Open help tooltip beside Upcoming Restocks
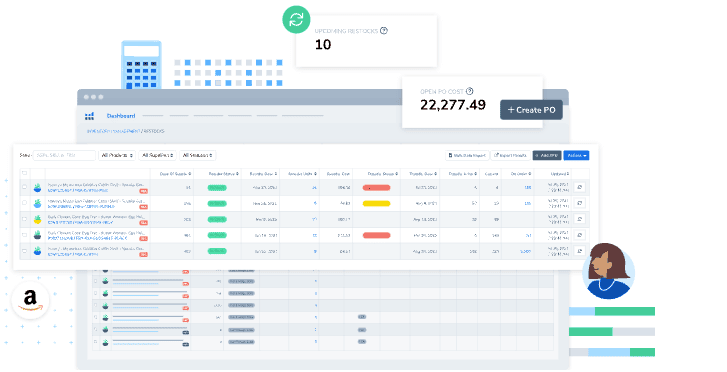The width and height of the screenshot is (727, 372). point(384,31)
